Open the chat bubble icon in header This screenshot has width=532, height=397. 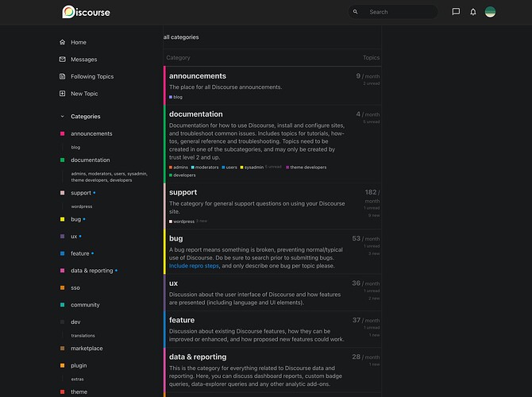click(x=456, y=12)
